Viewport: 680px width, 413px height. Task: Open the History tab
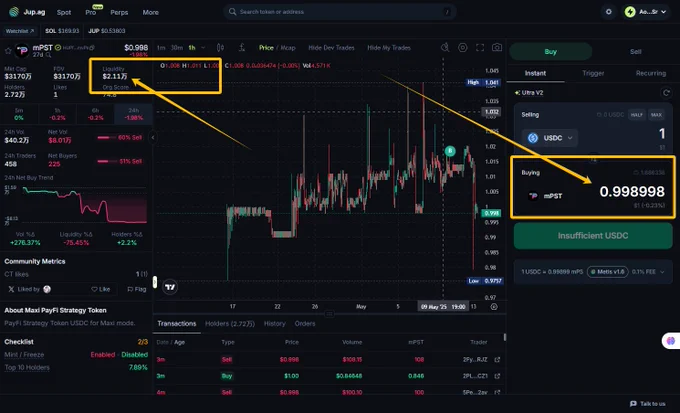tap(275, 324)
